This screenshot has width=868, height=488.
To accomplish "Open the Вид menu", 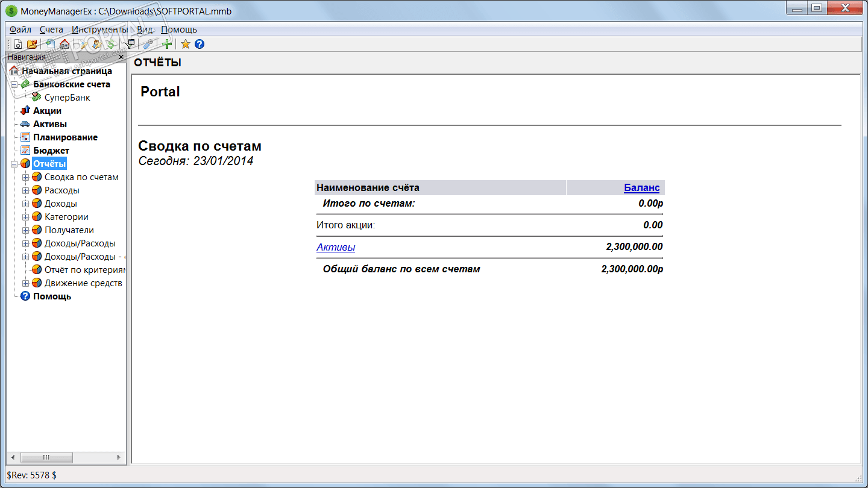I will click(145, 30).
